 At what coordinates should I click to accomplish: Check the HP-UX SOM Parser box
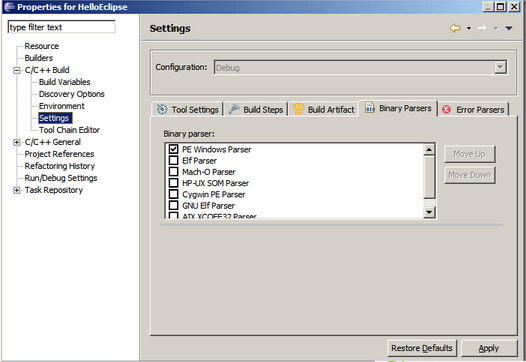click(x=173, y=183)
